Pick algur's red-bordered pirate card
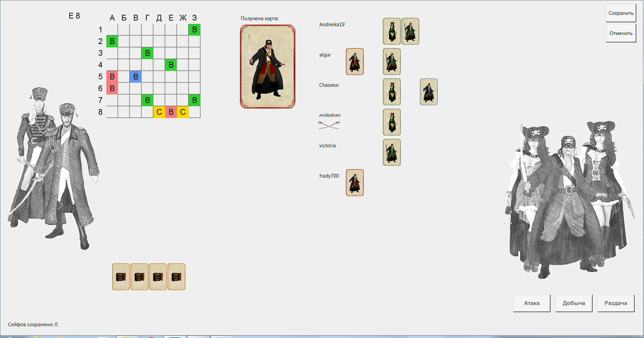 [355, 62]
